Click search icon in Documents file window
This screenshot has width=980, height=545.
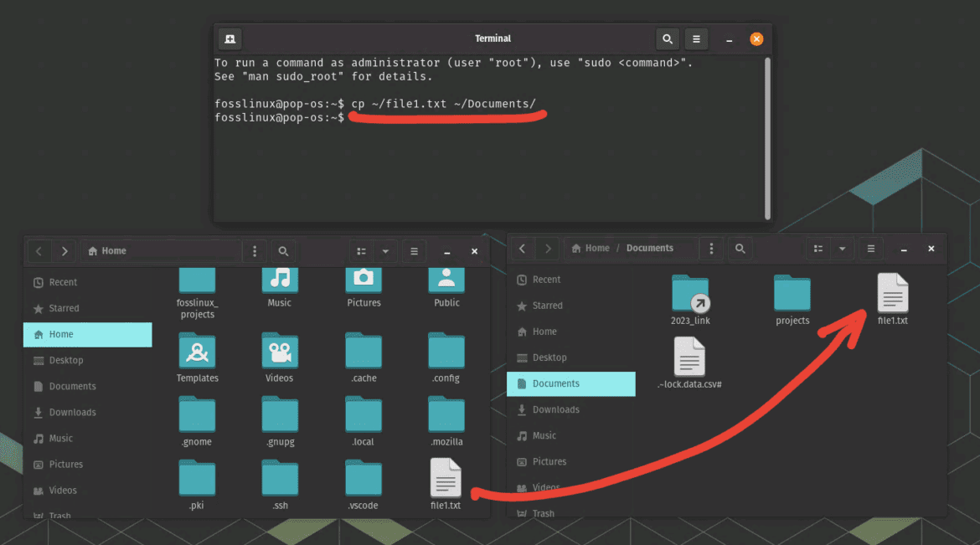pos(740,249)
